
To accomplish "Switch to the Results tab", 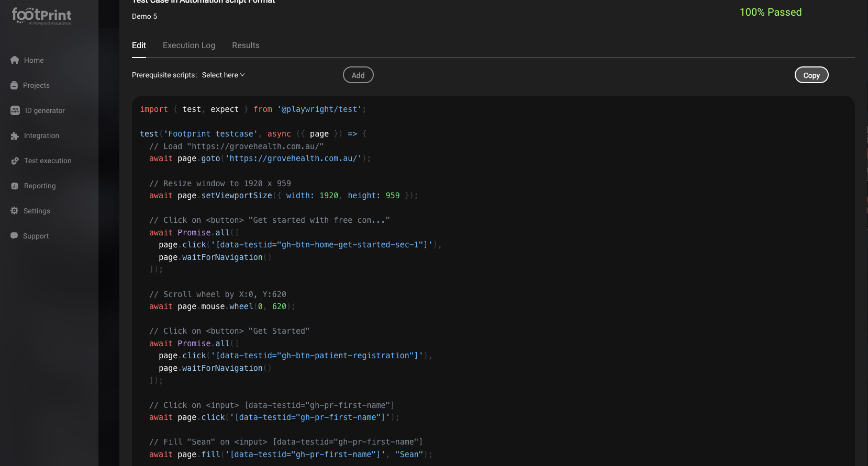I will pos(246,46).
